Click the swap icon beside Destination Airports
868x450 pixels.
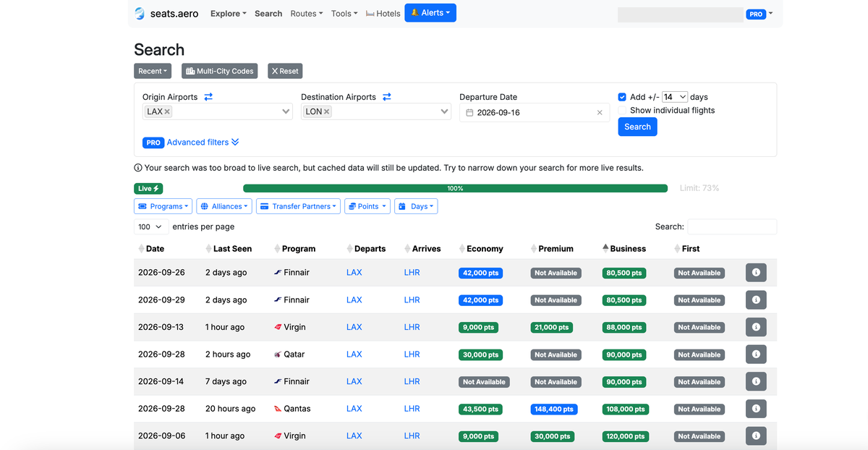[387, 97]
